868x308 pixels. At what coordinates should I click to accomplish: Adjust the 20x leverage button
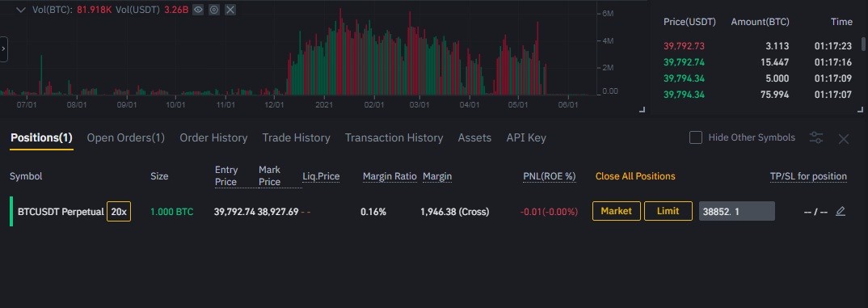(x=119, y=212)
